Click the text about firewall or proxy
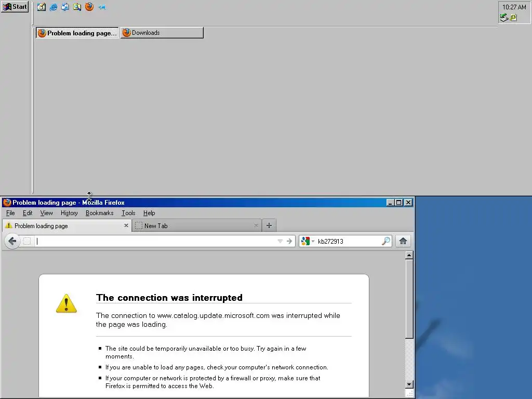This screenshot has height=399, width=532. pos(212,382)
